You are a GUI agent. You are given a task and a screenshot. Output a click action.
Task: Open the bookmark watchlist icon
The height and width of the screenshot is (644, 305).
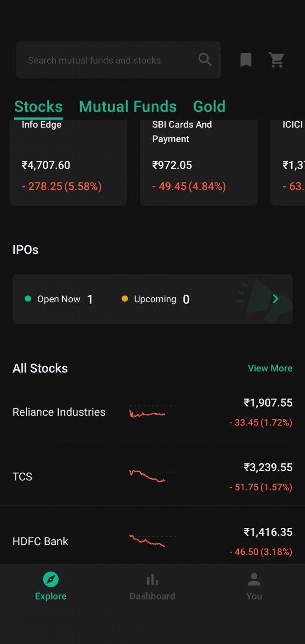tap(246, 60)
